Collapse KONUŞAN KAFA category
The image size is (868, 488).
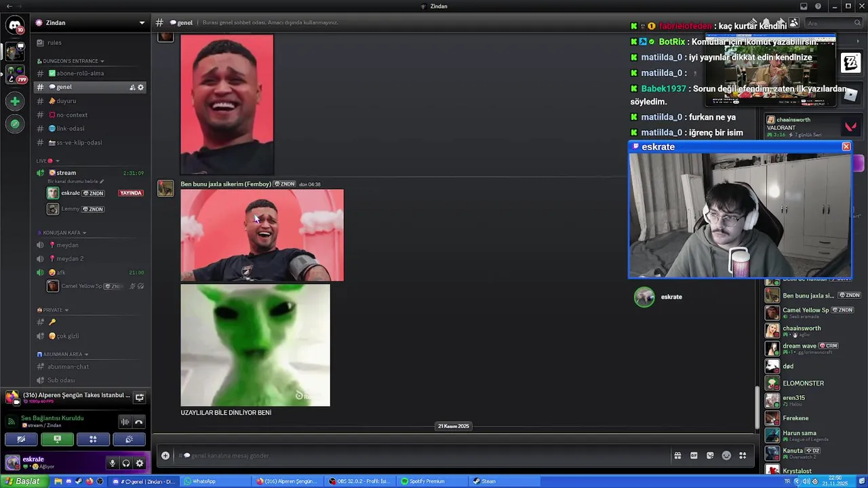click(62, 232)
